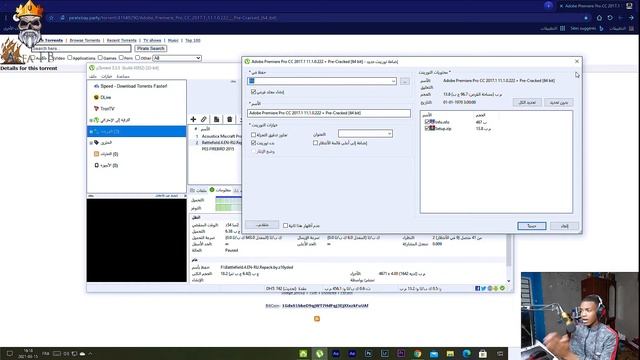Image resolution: width=640 pixels, height=360 pixels.
Task: Click the create new torrent file icon
Action: click(216, 119)
